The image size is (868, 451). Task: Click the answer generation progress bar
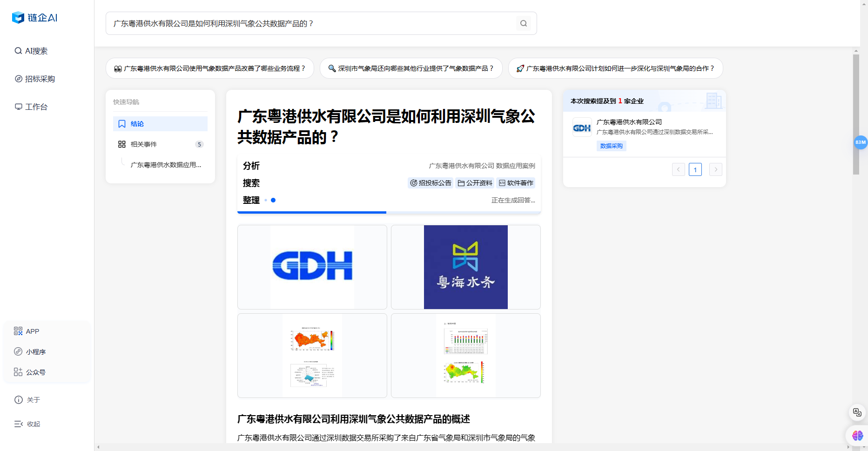click(389, 212)
